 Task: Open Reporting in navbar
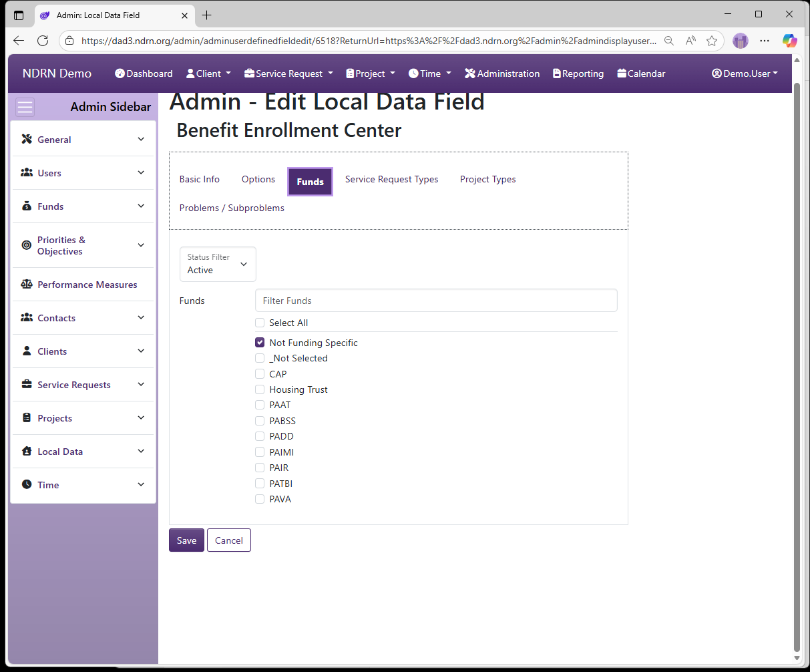tap(578, 73)
